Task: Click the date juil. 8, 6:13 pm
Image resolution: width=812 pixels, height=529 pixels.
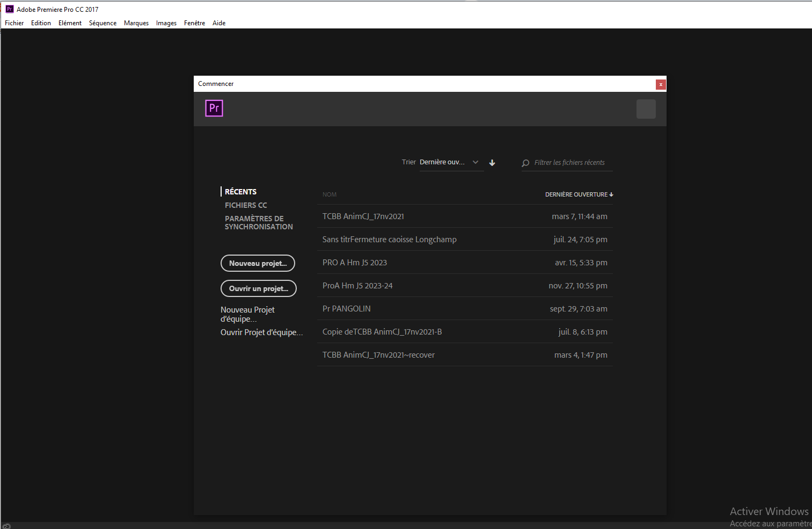Action: click(583, 332)
